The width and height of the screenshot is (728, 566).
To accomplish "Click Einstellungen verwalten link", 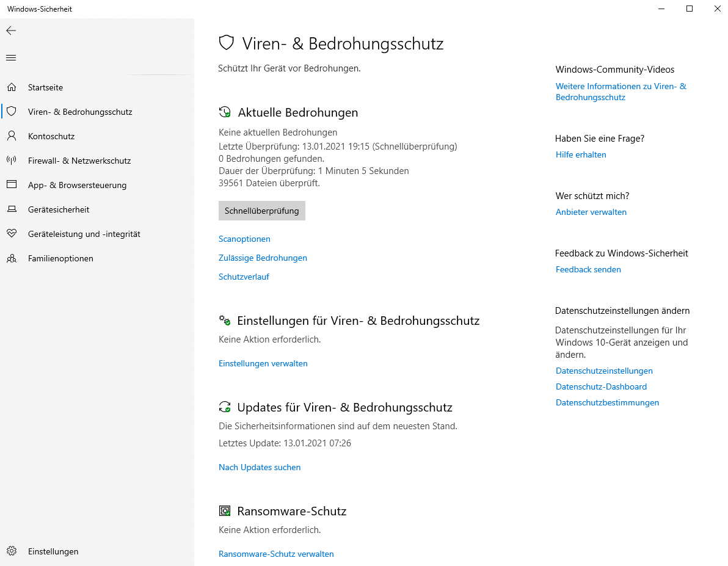I will (x=263, y=363).
